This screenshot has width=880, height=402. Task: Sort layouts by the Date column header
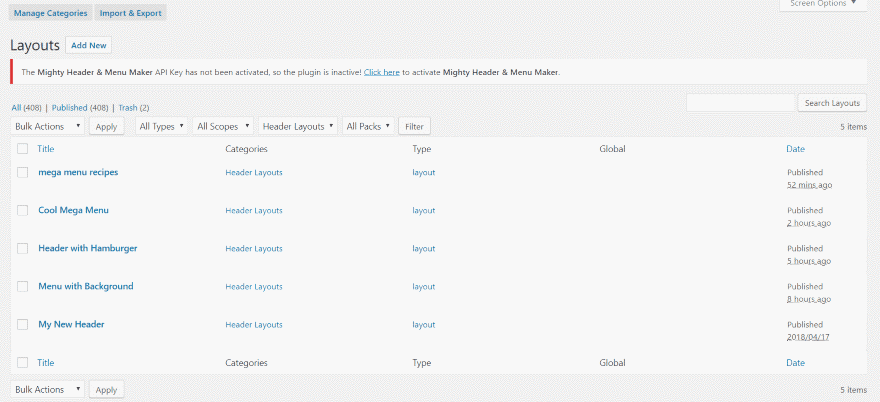pos(795,149)
